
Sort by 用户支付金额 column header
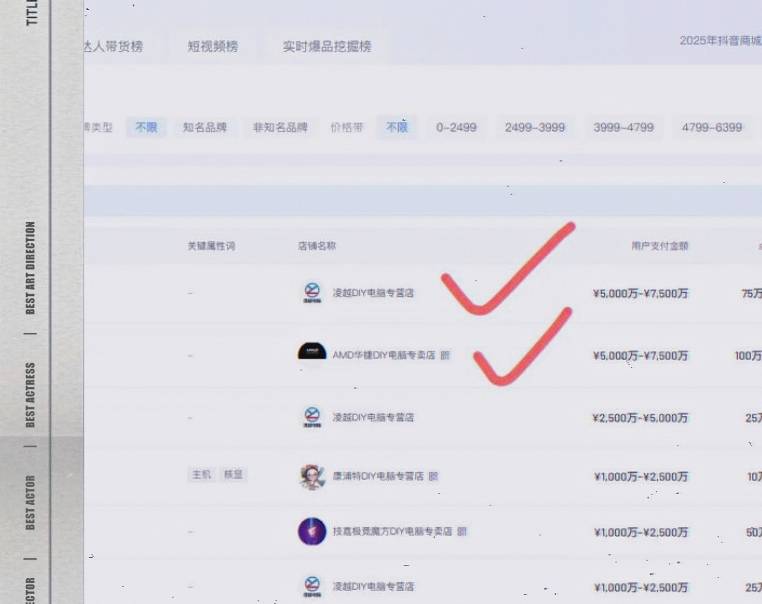tap(660, 246)
